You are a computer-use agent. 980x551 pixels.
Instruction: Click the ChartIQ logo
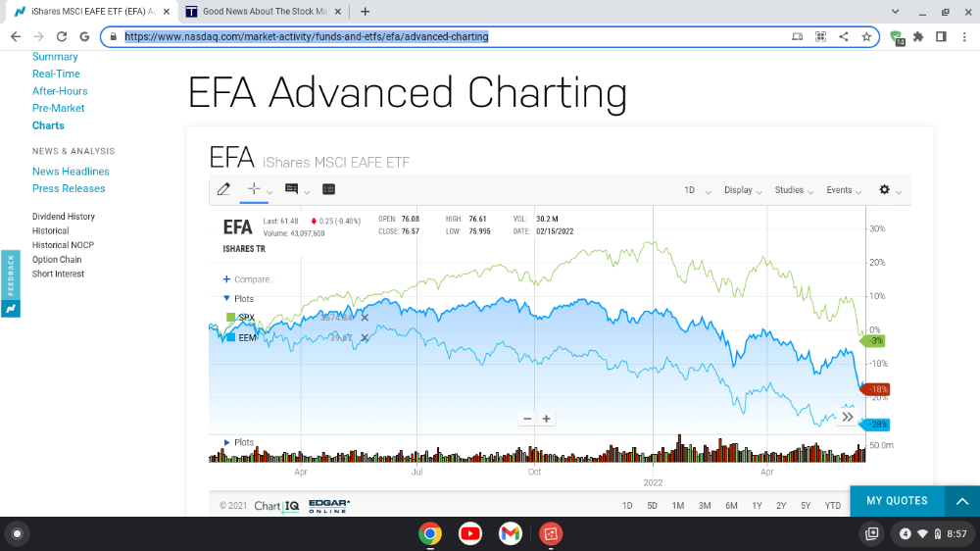point(277,505)
